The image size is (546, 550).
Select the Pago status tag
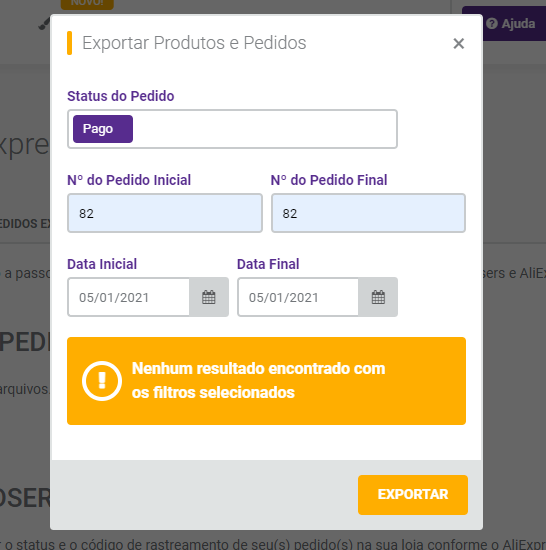(x=103, y=129)
